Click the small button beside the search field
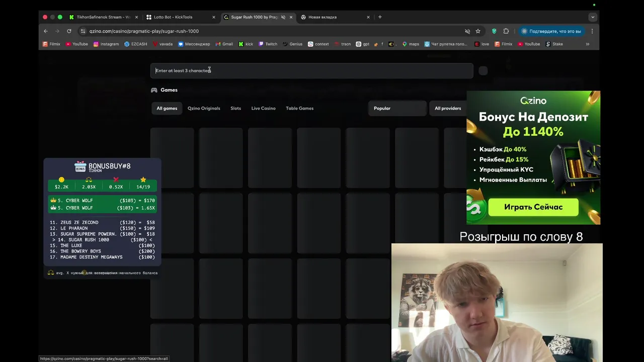 click(x=483, y=71)
